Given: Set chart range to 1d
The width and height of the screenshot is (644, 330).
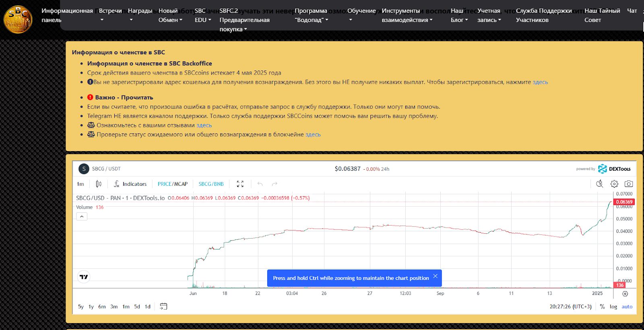Looking at the screenshot, I should (x=148, y=306).
